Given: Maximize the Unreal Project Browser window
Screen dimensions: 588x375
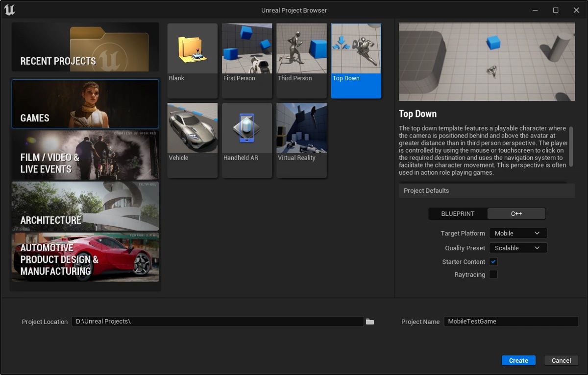Looking at the screenshot, I should 556,10.
